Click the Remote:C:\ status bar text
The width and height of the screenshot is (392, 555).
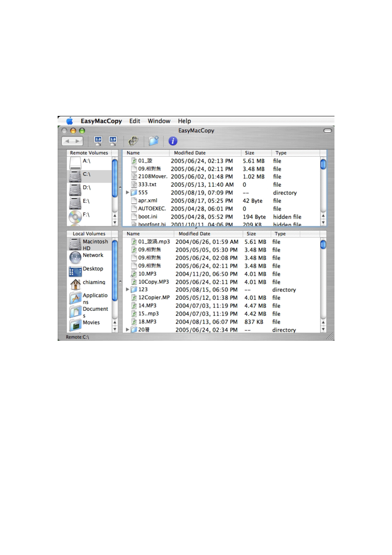point(77,337)
